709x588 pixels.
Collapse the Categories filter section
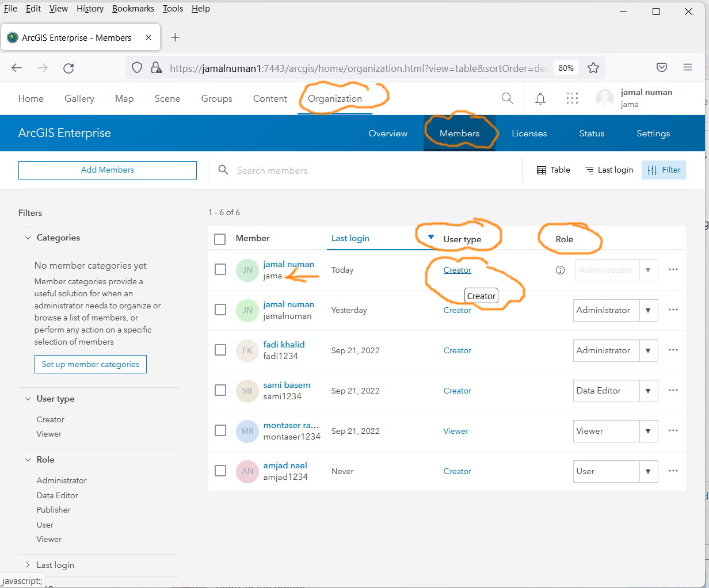28,238
